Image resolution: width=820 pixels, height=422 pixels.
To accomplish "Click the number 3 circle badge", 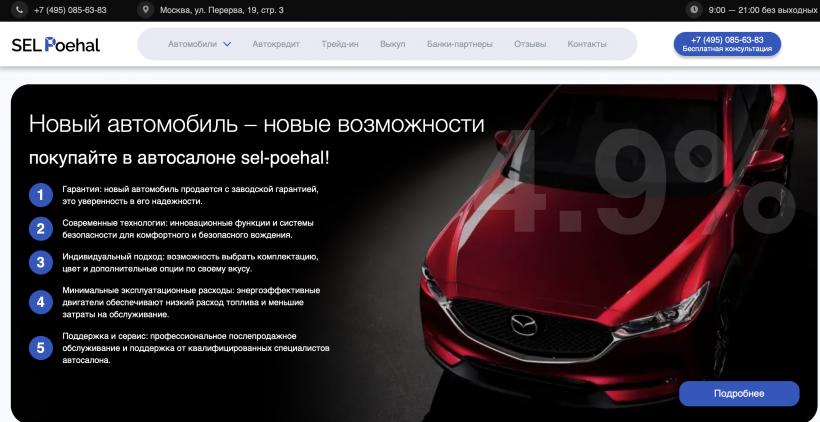I will coord(40,263).
